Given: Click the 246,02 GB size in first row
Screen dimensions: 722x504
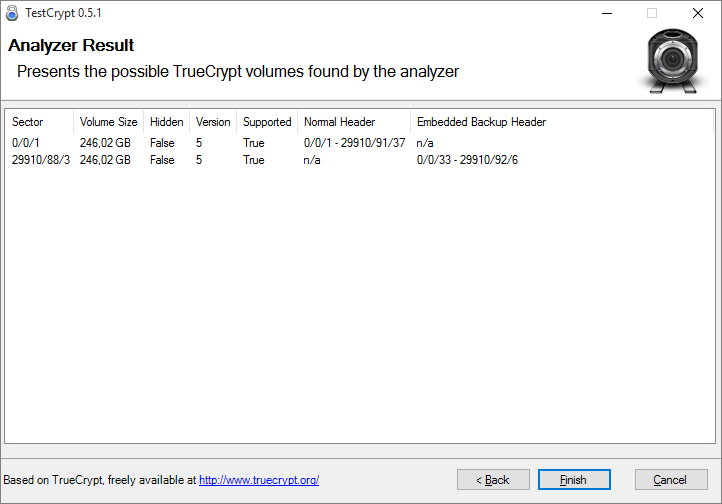Looking at the screenshot, I should tap(105, 143).
